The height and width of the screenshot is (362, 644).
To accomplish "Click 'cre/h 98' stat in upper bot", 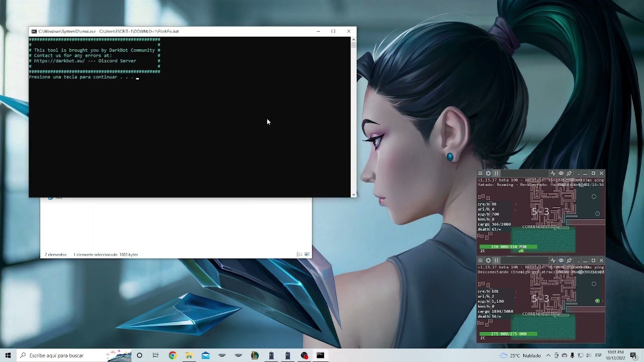I will click(x=487, y=204).
